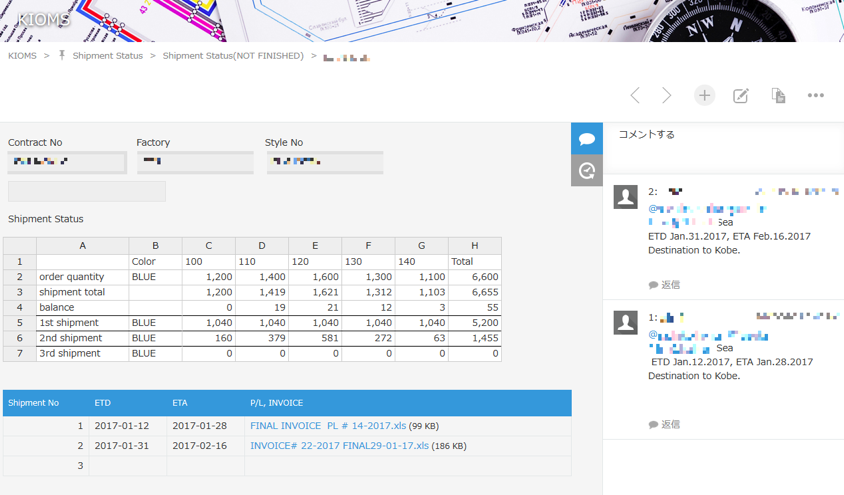This screenshot has width=844, height=495.
Task: Add a new record with plus icon
Action: coord(704,96)
